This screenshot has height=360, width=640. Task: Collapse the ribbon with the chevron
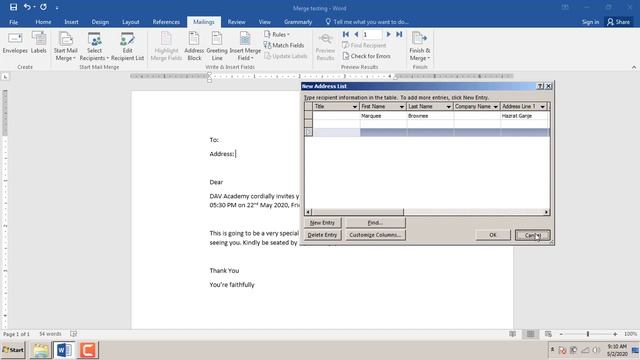coord(634,67)
